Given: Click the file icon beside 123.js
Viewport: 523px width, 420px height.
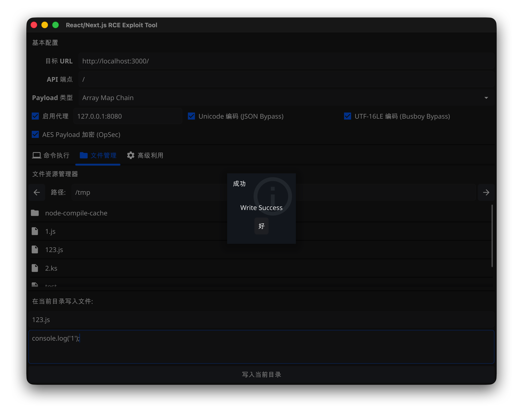Looking at the screenshot, I should 35,250.
